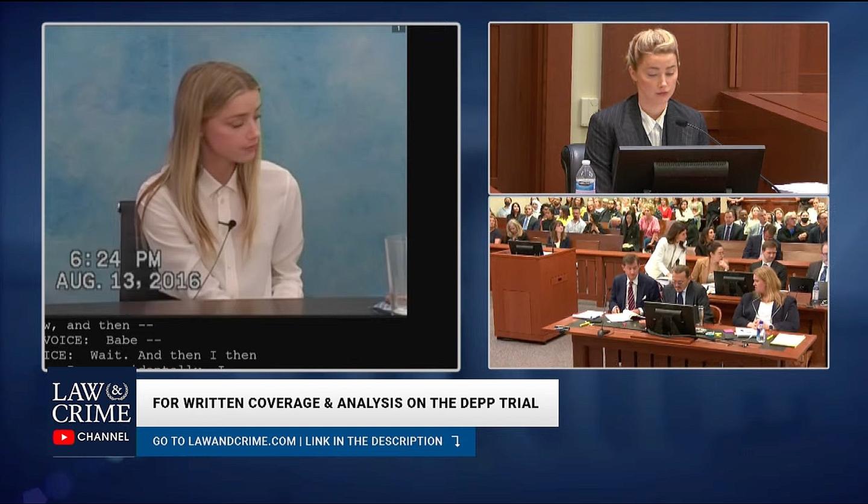The image size is (868, 504).
Task: Select the witness stand camera feed
Action: point(658,109)
